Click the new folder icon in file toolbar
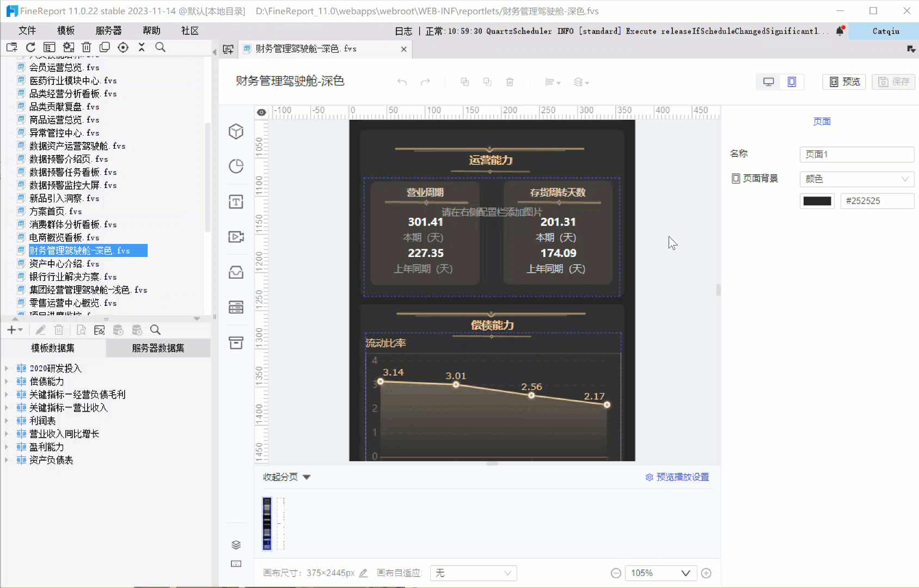This screenshot has height=588, width=919. point(11,47)
